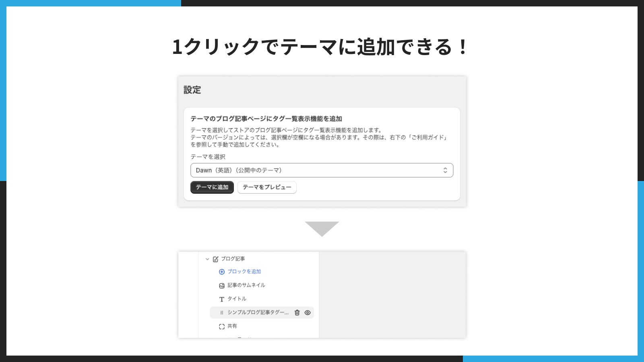Viewport: 644px width, 362px height.
Task: Click the brackets icon next to 共有
Action: click(221, 326)
